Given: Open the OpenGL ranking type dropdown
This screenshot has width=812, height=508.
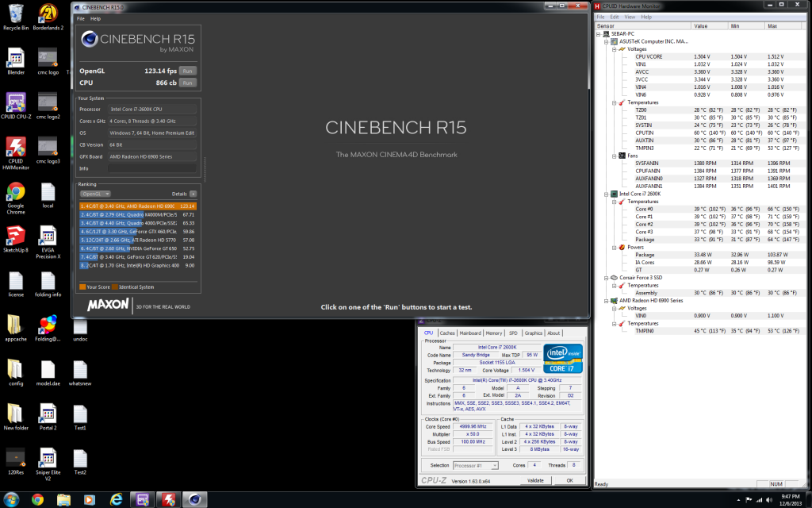Looking at the screenshot, I should click(95, 194).
